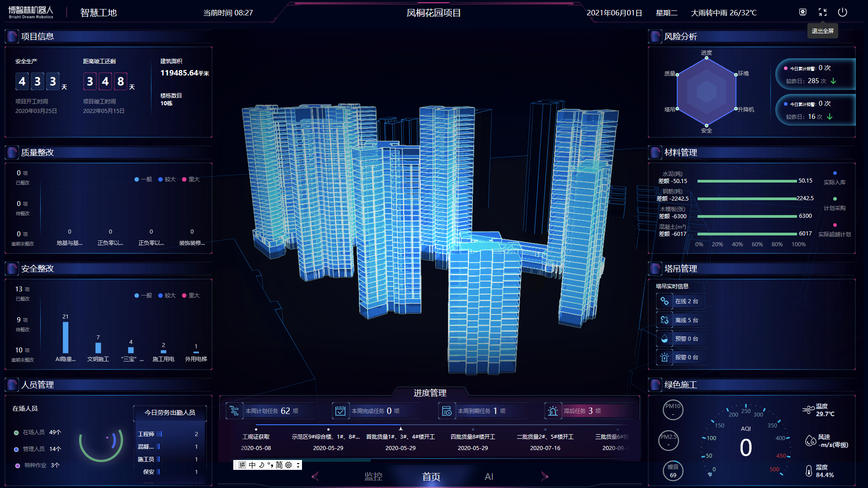Viewport: 868px width, 488px height.
Task: Open the IME toolbar options arrow
Action: 298,465
